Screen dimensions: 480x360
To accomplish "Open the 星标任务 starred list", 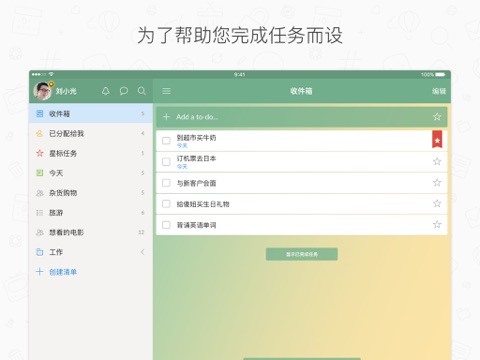I will [x=91, y=153].
